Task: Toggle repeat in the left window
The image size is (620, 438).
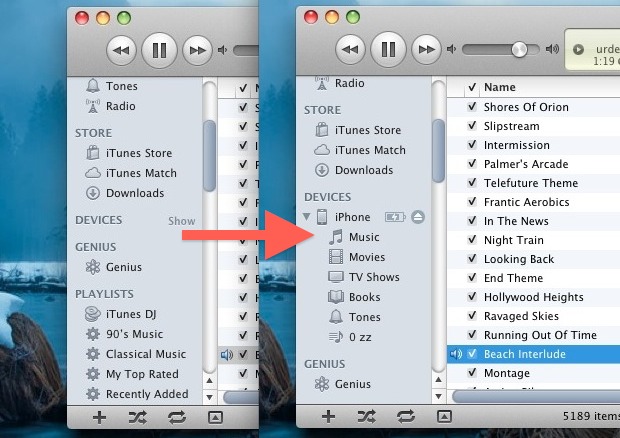Action: click(x=177, y=417)
